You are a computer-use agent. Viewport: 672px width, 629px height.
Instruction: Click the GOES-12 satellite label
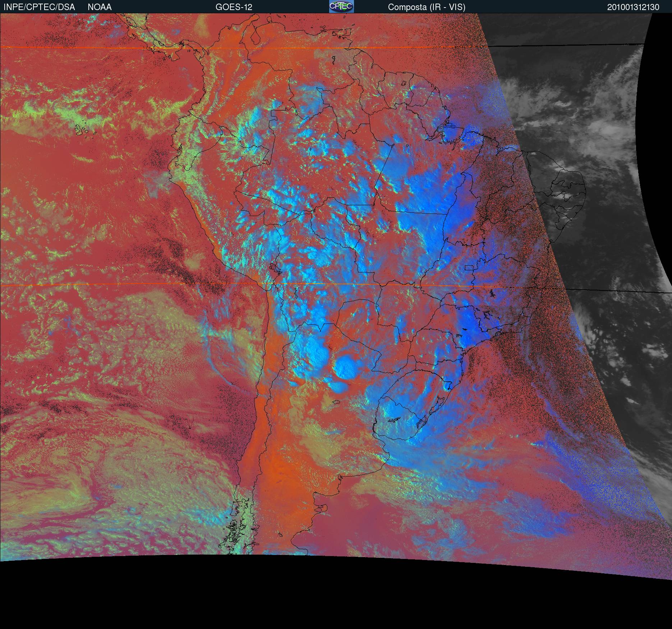234,7
